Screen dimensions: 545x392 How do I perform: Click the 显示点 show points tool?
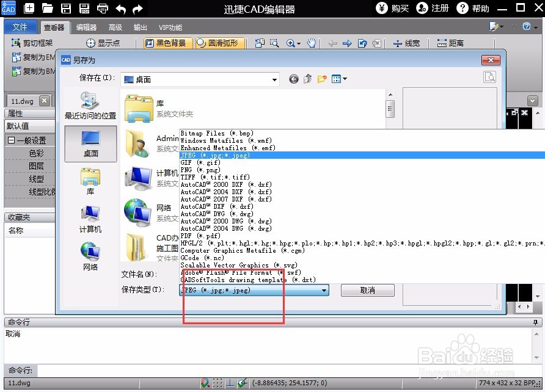click(x=103, y=43)
